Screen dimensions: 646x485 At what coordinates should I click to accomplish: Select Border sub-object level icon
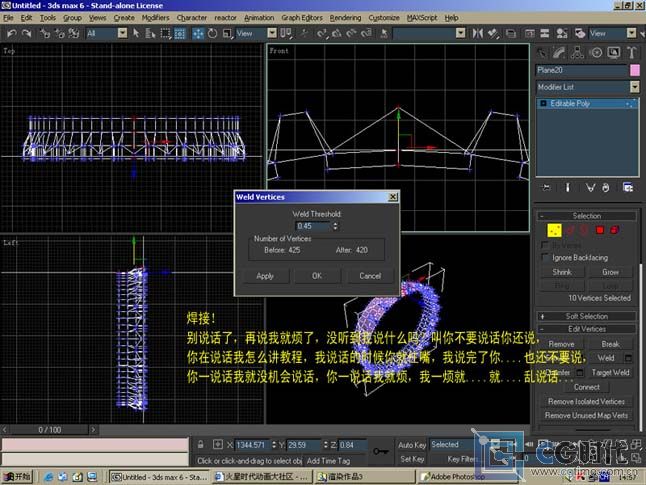click(584, 230)
